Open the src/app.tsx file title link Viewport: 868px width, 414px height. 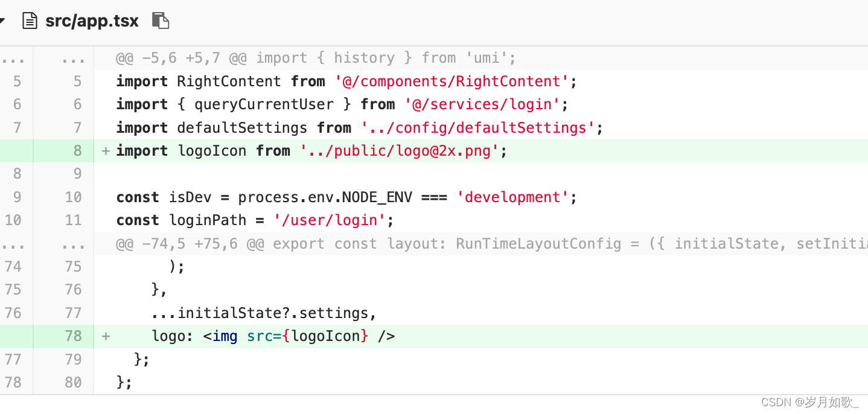(92, 21)
